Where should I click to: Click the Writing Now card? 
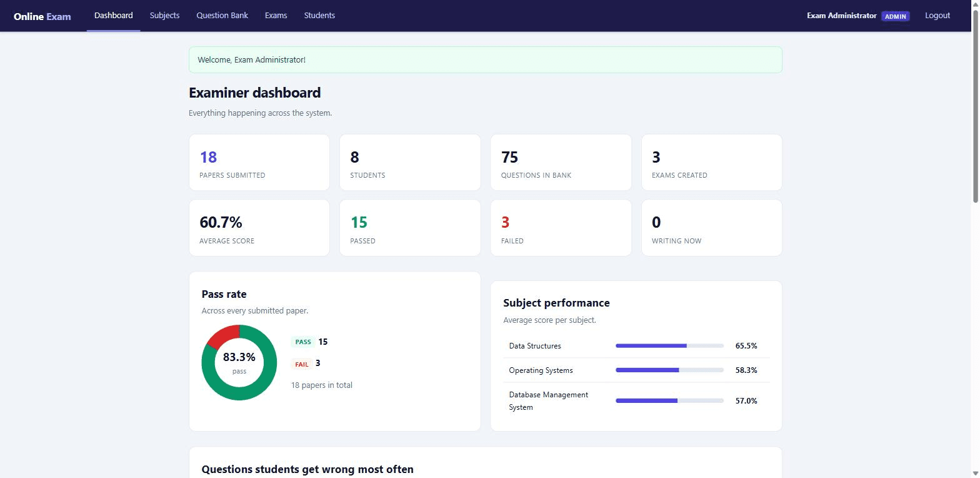click(x=711, y=228)
